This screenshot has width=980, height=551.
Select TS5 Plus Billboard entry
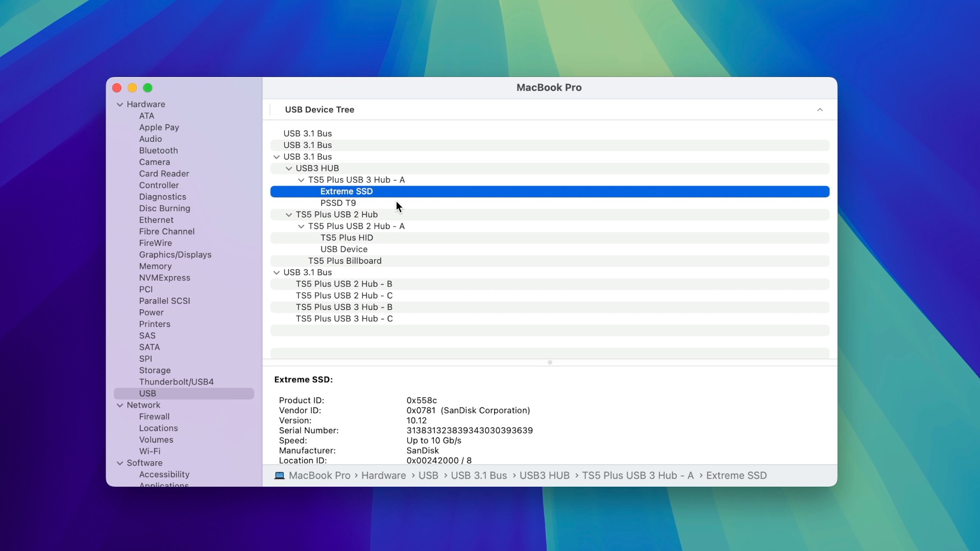345,261
